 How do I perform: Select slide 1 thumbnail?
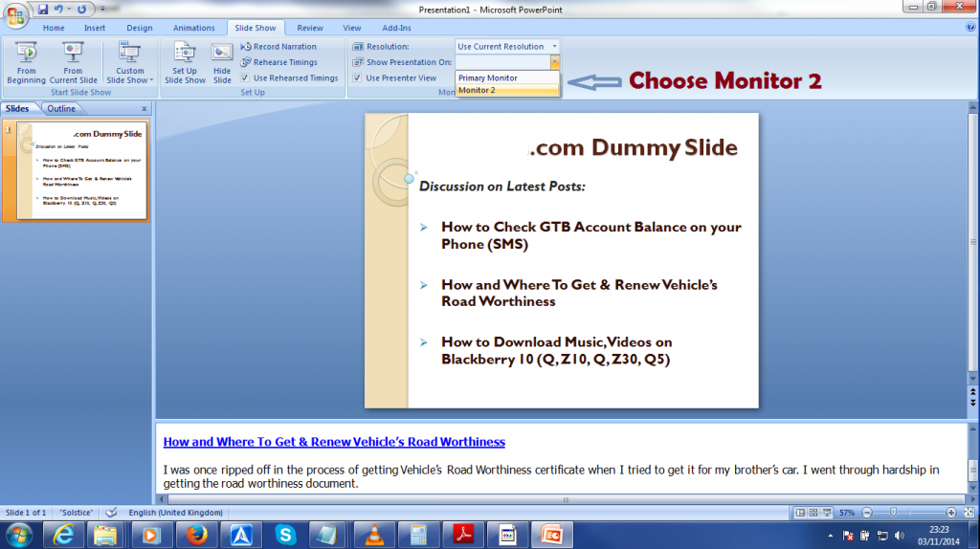click(82, 170)
